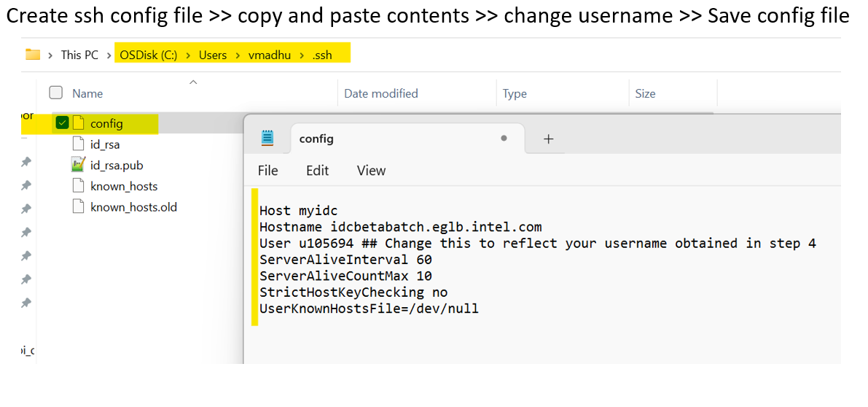
Task: Go to Users folder in breadcrumb
Action: (x=213, y=55)
